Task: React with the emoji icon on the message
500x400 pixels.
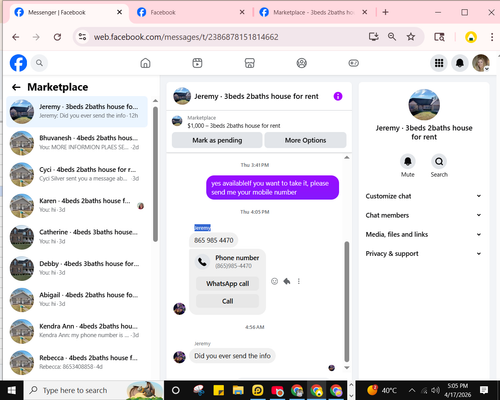Action: (x=274, y=281)
